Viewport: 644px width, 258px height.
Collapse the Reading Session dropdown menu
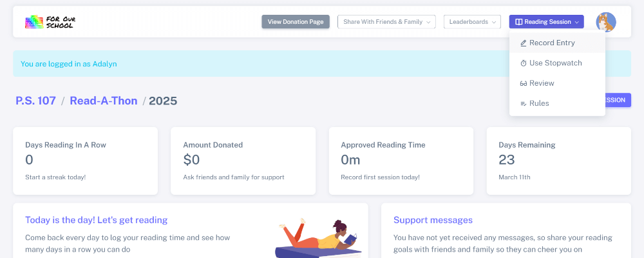[x=546, y=22]
